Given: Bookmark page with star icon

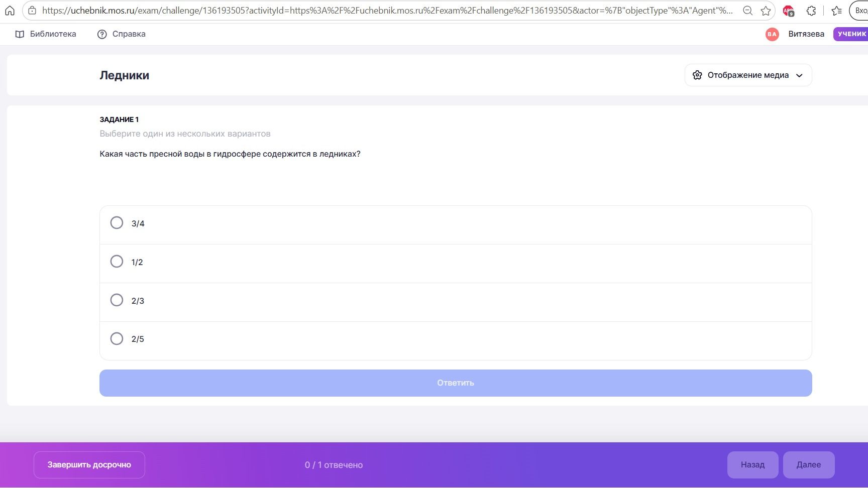Looking at the screenshot, I should 766,11.
